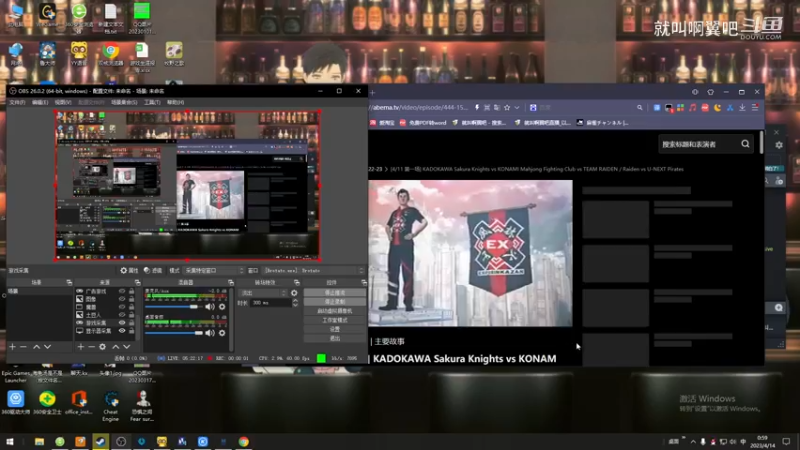Open source filters icon in OBS toolbar
The height and width of the screenshot is (450, 800).
pyautogui.click(x=147, y=270)
